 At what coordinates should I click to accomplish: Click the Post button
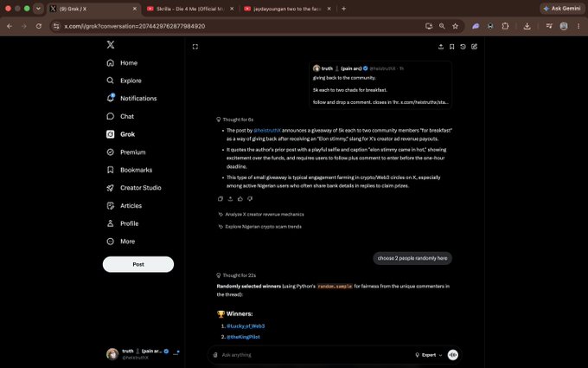(138, 264)
